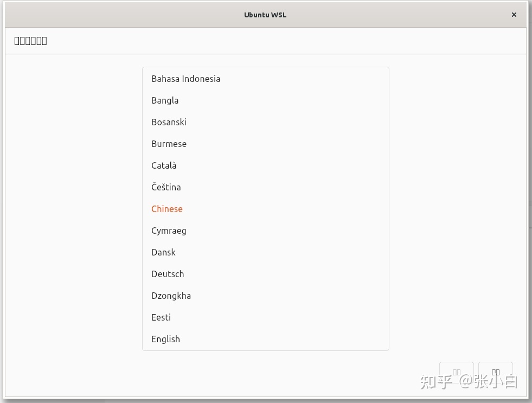Close the Ubuntu WSL window
Viewport: 532px width, 403px height.
click(x=514, y=15)
